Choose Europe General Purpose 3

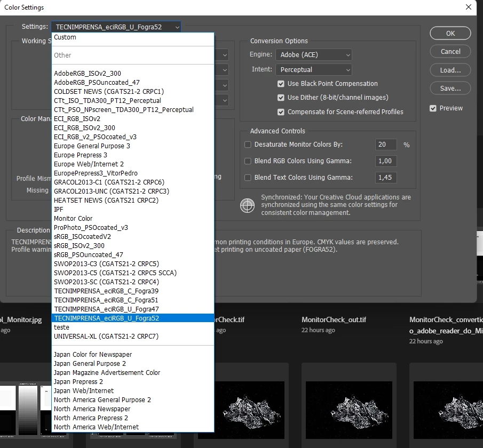133,146
